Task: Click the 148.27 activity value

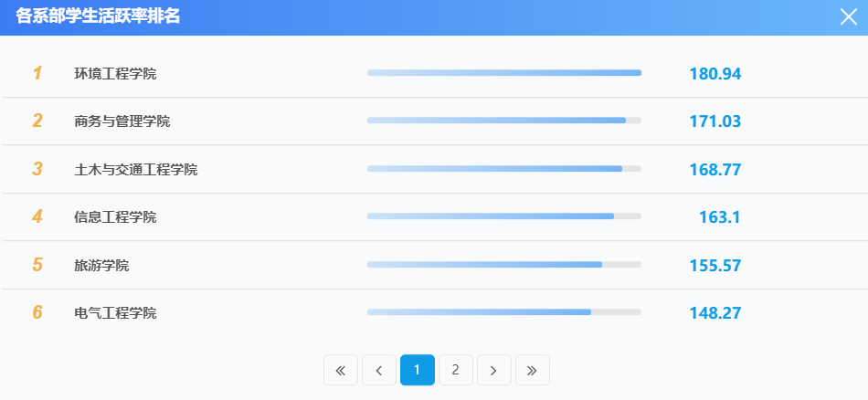Action: coord(715,312)
